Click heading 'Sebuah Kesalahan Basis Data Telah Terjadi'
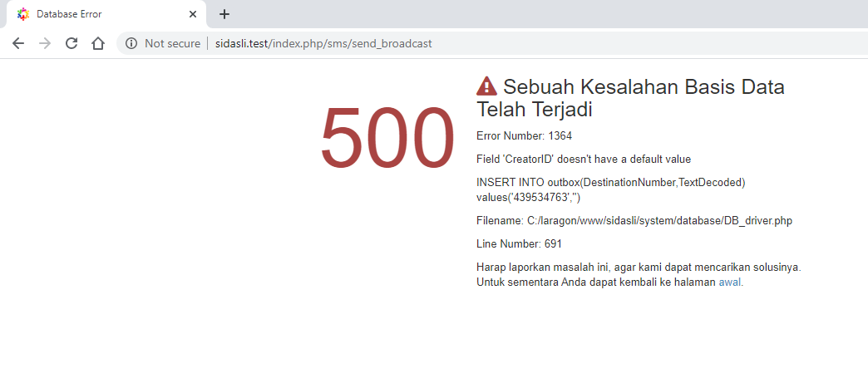Image resolution: width=868 pixels, height=388 pixels. 630,98
